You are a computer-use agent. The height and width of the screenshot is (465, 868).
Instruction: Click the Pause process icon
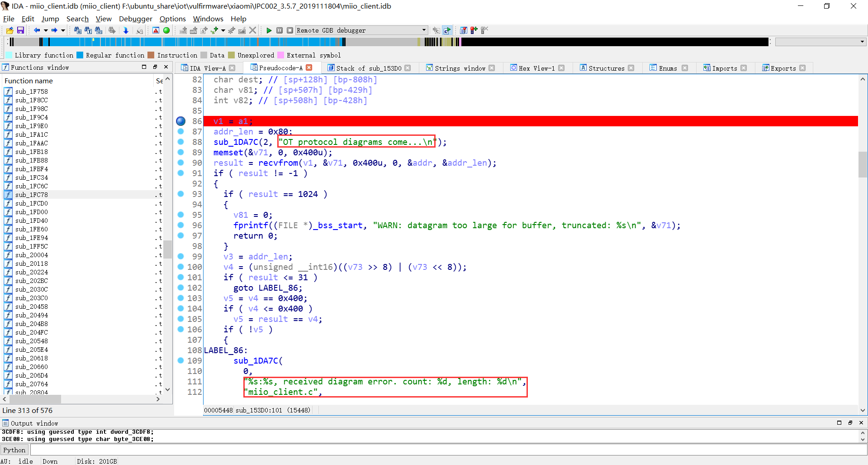point(280,30)
